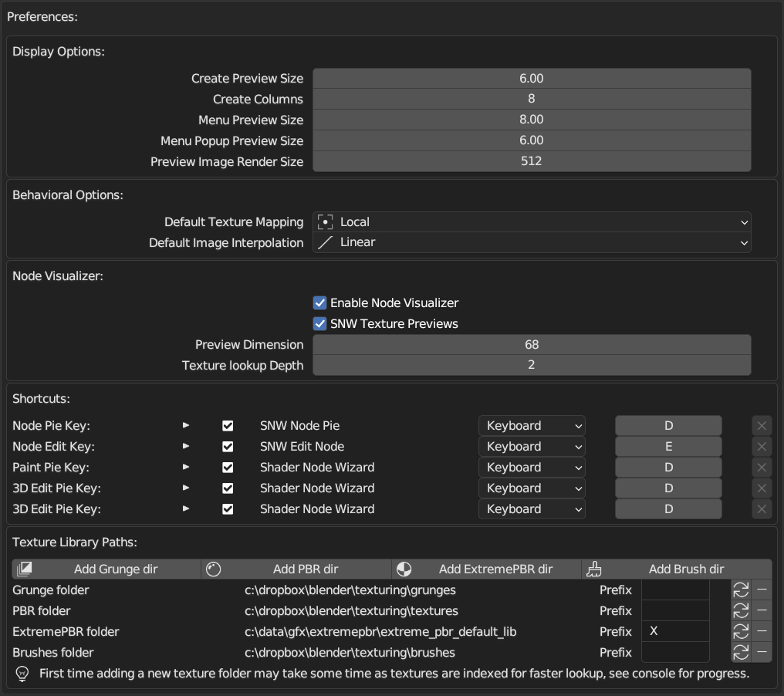
Task: Click the Grunge folder Prefix input
Action: (x=675, y=590)
